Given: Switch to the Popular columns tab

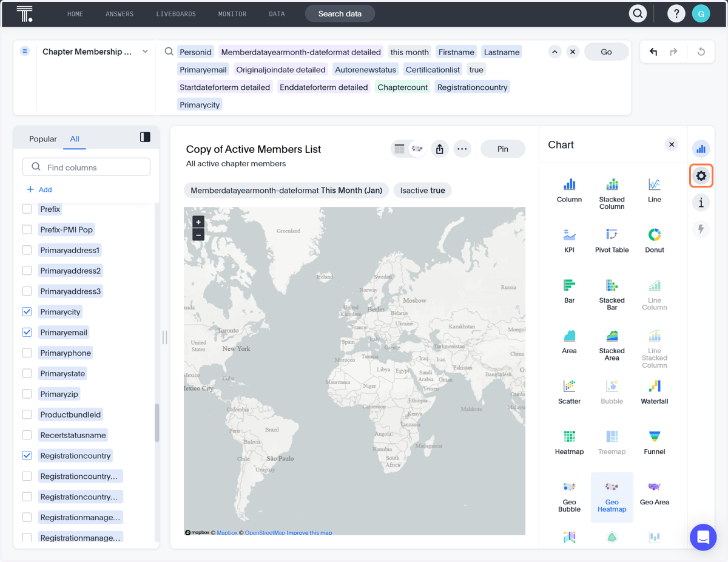Looking at the screenshot, I should 43,139.
